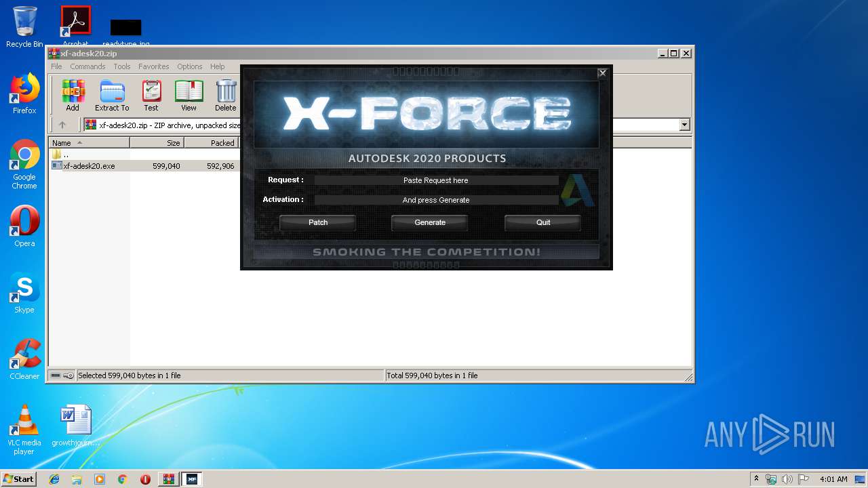Screen dimensions: 868x488
Task: Click the Extract To toolbar icon
Action: [x=112, y=95]
